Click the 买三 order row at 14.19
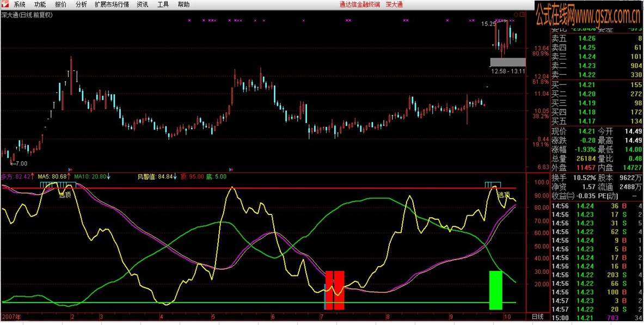The image size is (644, 325). point(596,103)
